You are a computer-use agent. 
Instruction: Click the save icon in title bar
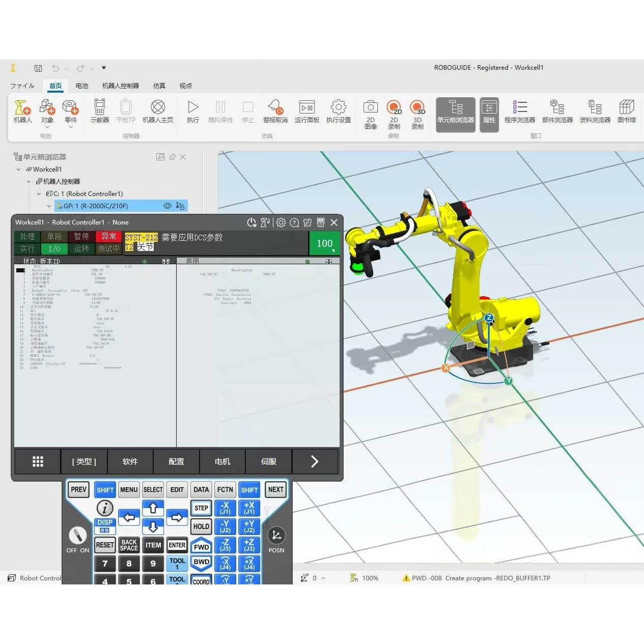[38, 68]
